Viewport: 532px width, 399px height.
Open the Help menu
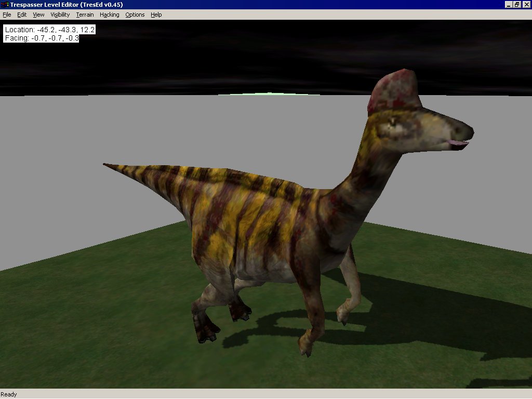pyautogui.click(x=156, y=15)
